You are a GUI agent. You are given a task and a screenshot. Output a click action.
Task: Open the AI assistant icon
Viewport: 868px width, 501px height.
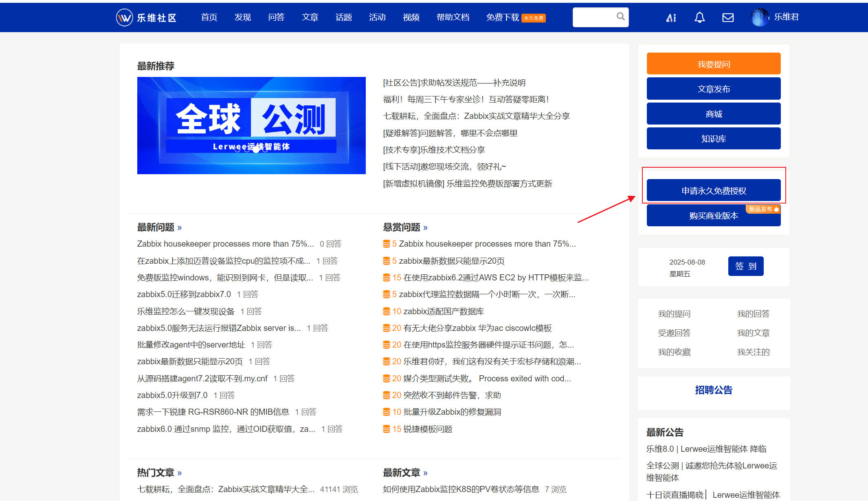point(671,18)
